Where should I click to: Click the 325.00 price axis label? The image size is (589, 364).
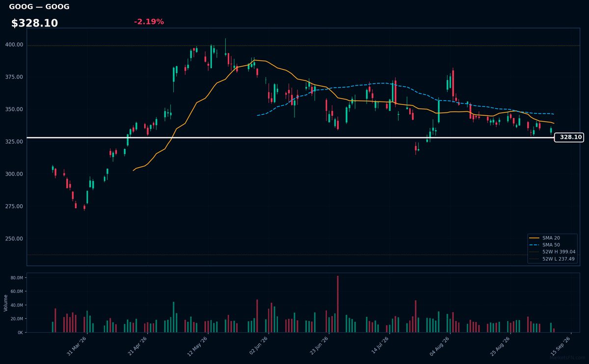click(x=14, y=142)
